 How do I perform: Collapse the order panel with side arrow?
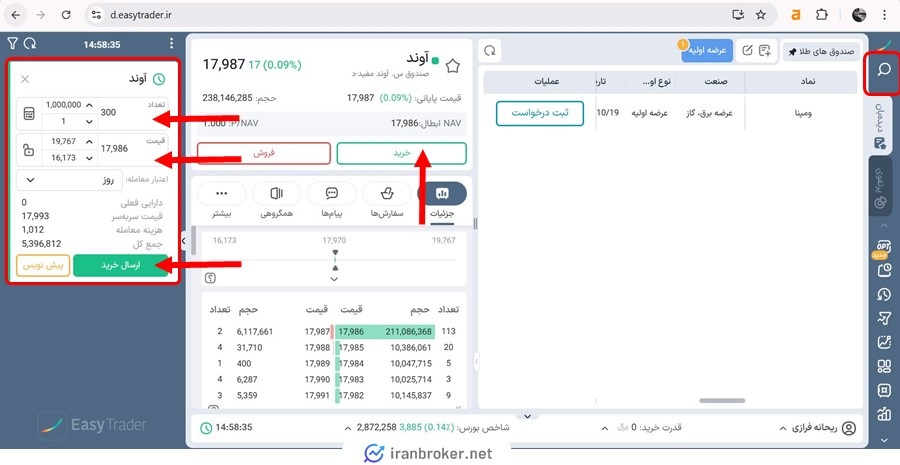[184, 241]
